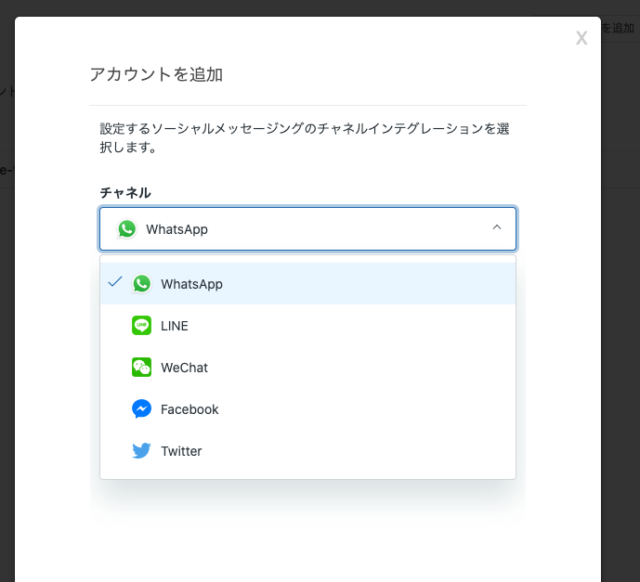Click the WhatsApp icon in the list row
Screen dimensions: 640x582
coord(142,284)
